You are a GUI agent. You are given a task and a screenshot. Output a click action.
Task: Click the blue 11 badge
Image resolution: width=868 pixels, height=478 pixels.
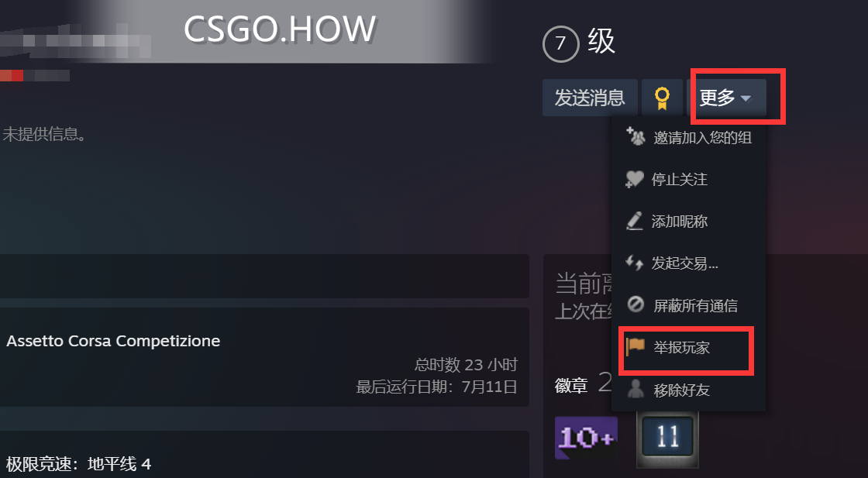tap(667, 438)
